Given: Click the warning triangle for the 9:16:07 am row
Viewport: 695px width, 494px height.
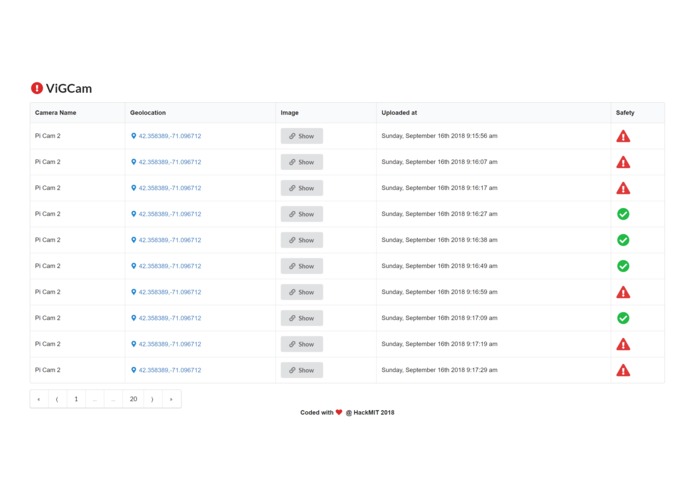Looking at the screenshot, I should [x=623, y=162].
